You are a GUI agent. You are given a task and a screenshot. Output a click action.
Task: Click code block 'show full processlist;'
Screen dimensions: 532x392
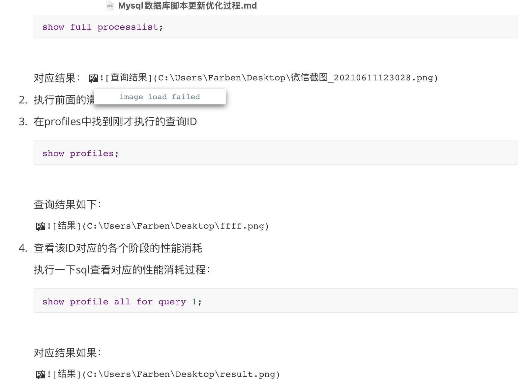276,27
